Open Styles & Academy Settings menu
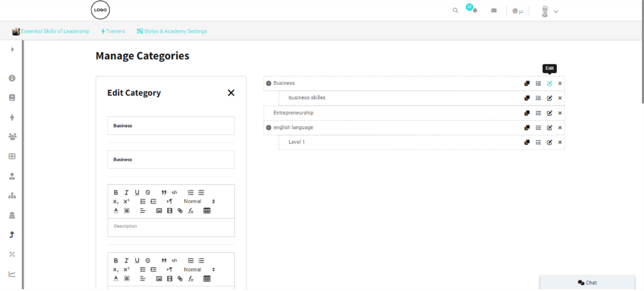 click(172, 31)
